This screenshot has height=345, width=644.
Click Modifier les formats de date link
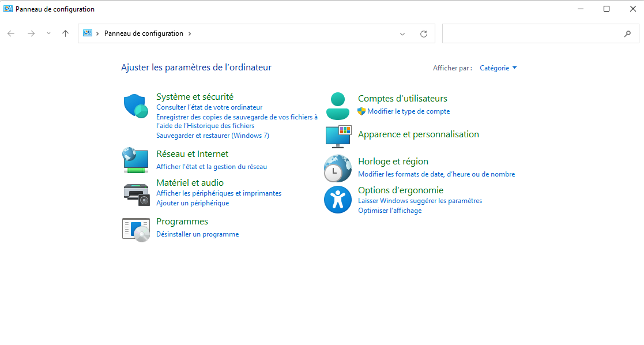tap(436, 174)
